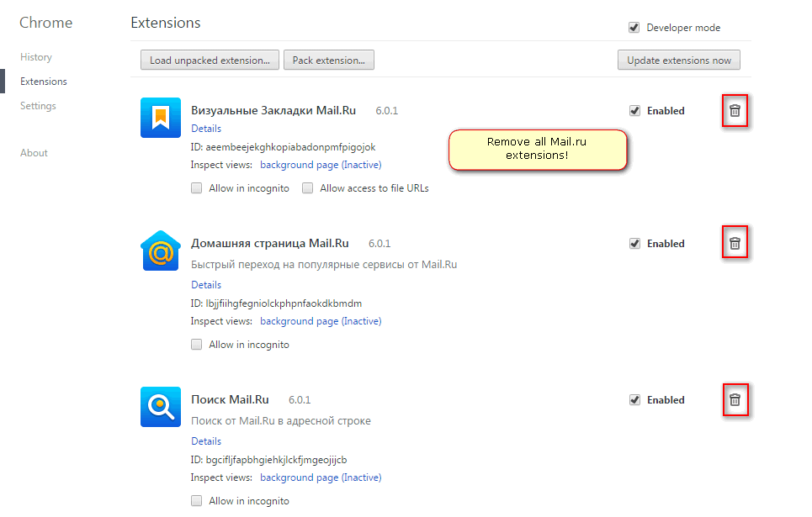Open the History section
The width and height of the screenshot is (812, 517).
click(36, 56)
